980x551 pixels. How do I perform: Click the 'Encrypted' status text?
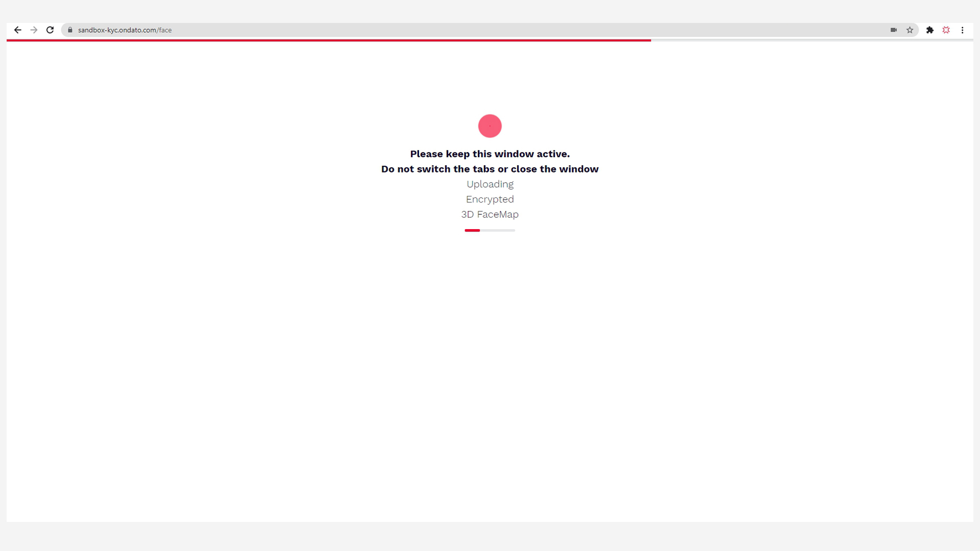coord(490,199)
